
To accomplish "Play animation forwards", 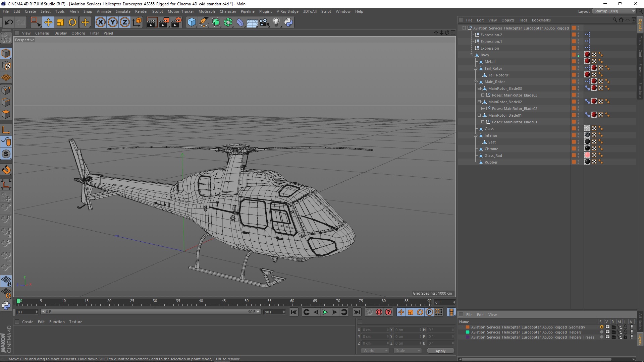I will click(x=325, y=312).
